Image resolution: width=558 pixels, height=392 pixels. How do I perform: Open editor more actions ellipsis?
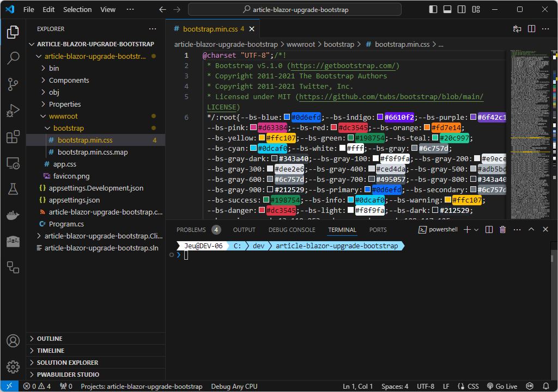[x=545, y=29]
